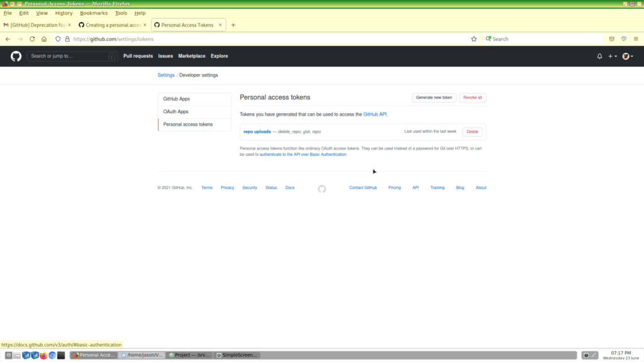Close the GitHub Deprecation Notice tab
The image size is (644, 362).
click(x=69, y=25)
